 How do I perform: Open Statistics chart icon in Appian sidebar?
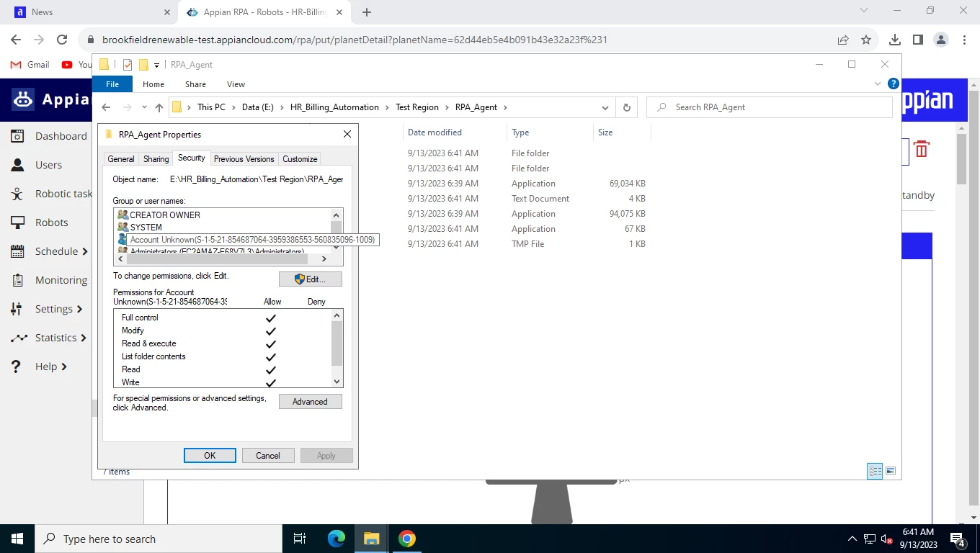coord(18,338)
